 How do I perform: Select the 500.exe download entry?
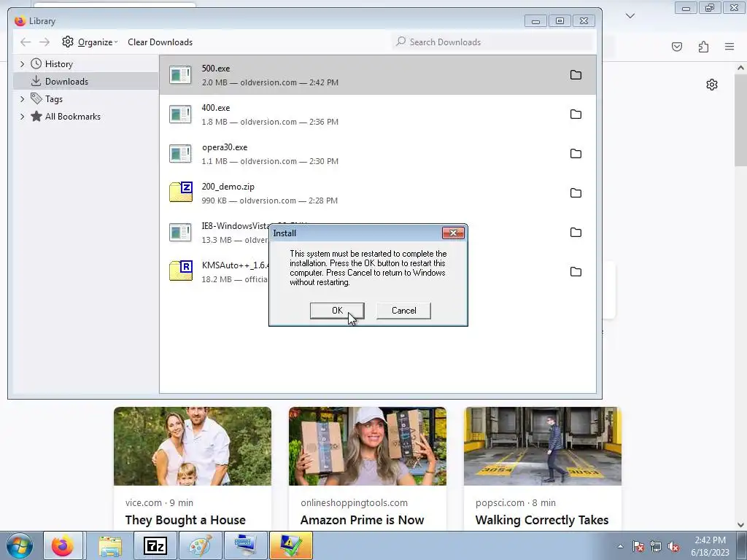(x=377, y=75)
